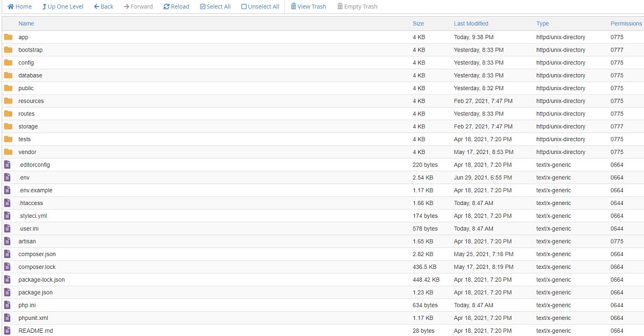Click the Permissions column header
Screen dimensions: 644x336
[626, 24]
